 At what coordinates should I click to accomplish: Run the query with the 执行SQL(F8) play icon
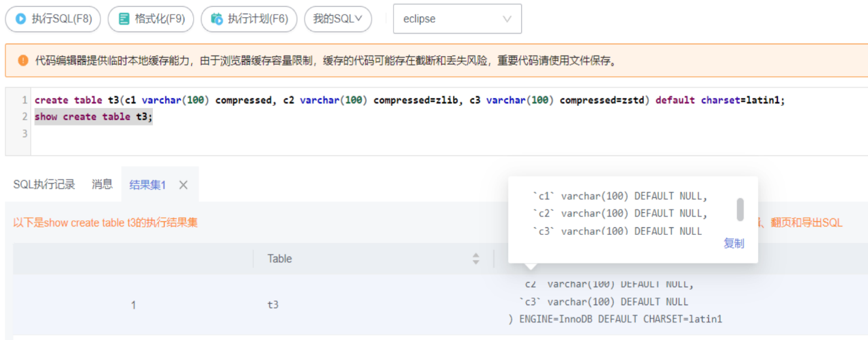[x=21, y=19]
